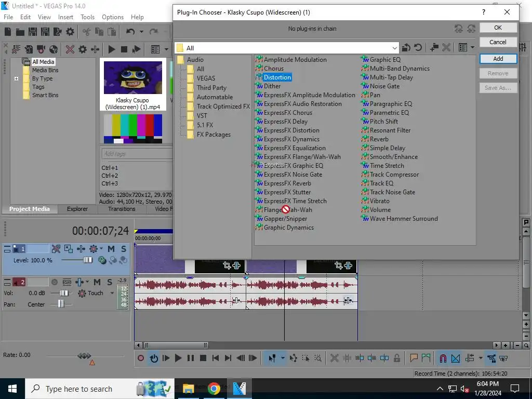Click the Move Plug-In Left icon in chooser
The height and width of the screenshot is (399, 532).
pyautogui.click(x=459, y=29)
